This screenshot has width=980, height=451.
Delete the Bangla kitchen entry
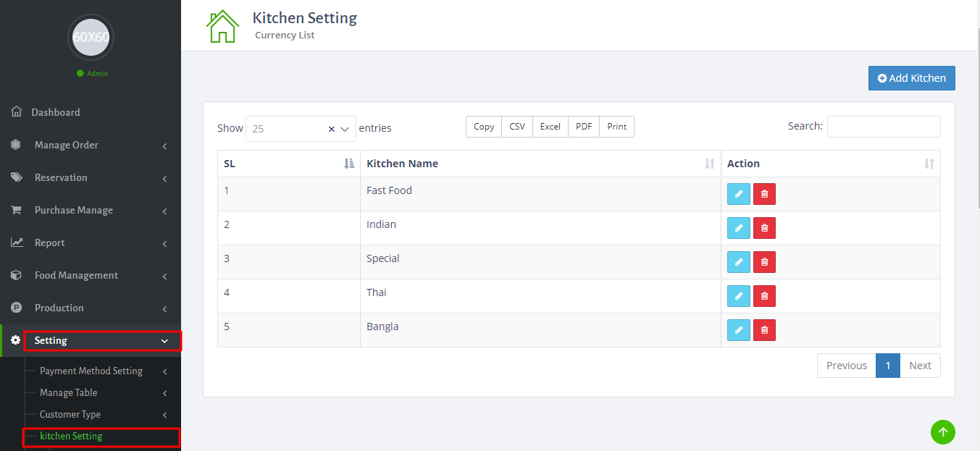(764, 329)
